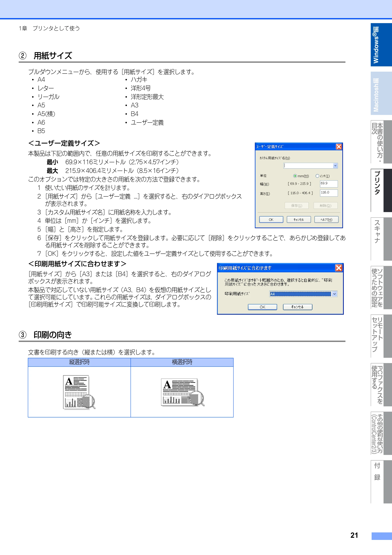This screenshot has height=555, width=392.
Task: Click the 幅(W) value field showing 69.9
Action: coord(329,184)
